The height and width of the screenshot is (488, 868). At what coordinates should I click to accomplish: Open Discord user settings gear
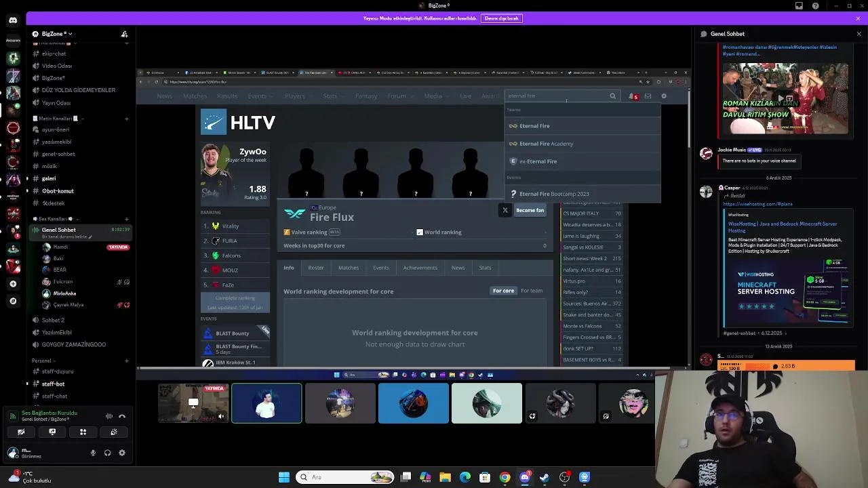(122, 453)
